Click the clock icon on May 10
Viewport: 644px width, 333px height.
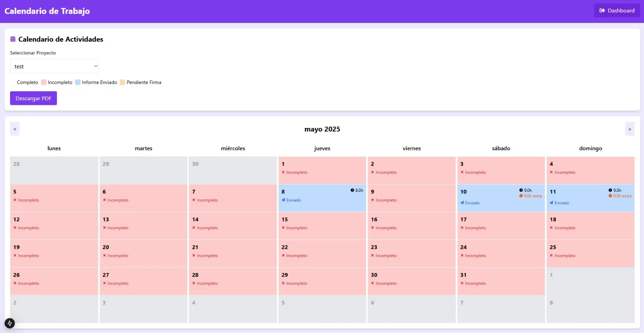(521, 190)
